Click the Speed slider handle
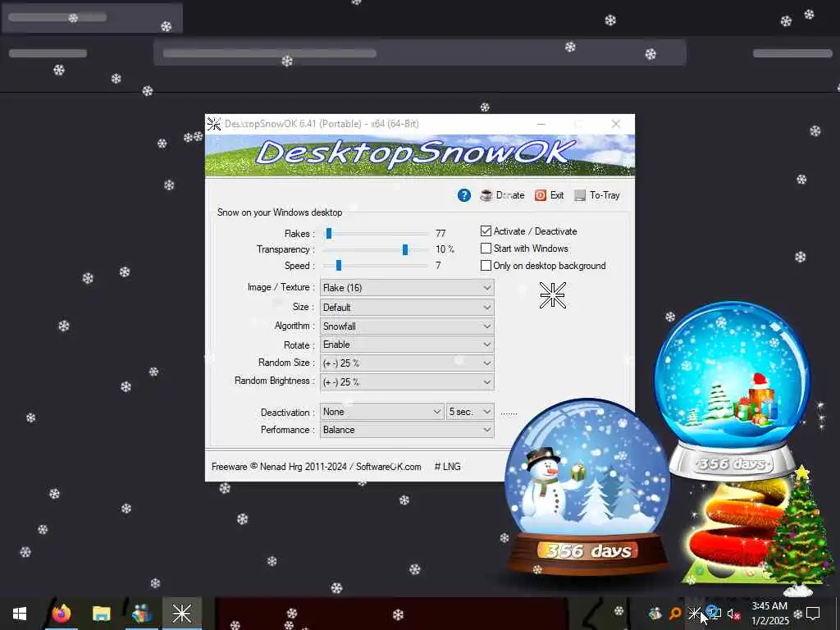This screenshot has height=630, width=840. (339, 265)
